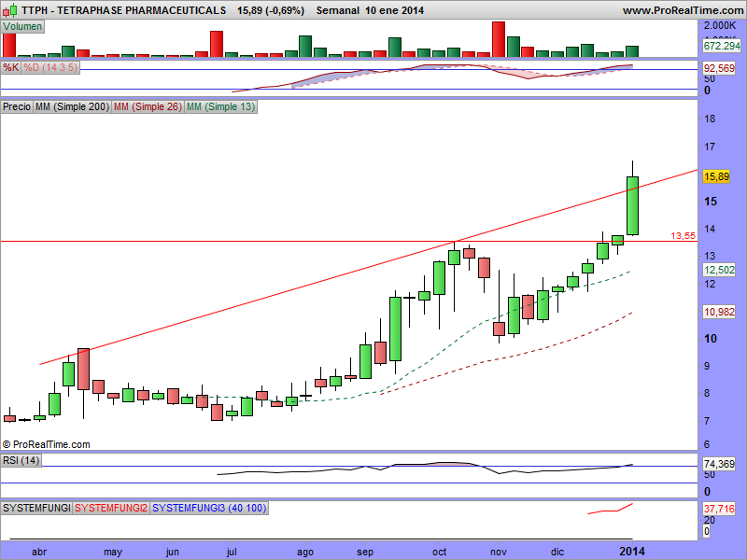Click the 74,369 RSI value tag
Screen dimensions: 747x560
click(719, 464)
